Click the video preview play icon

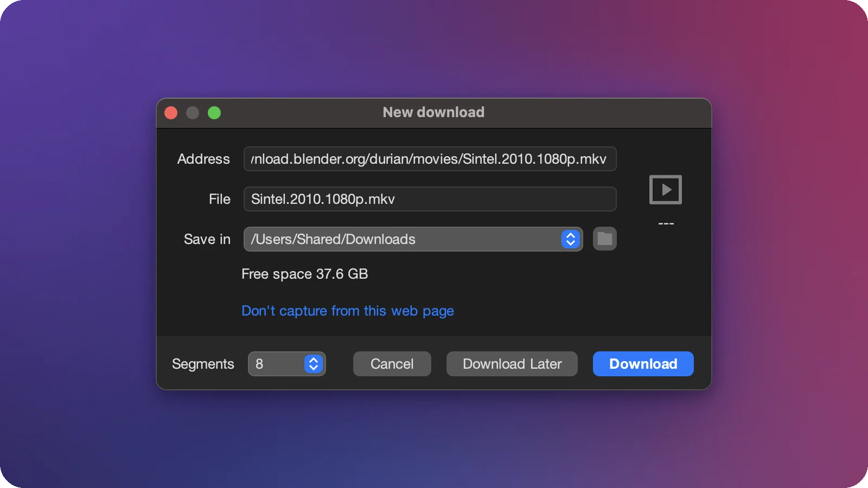pos(665,190)
